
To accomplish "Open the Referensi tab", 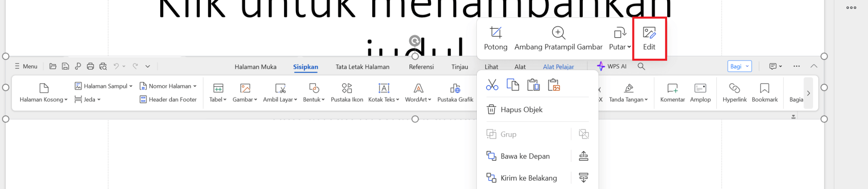I will (421, 67).
